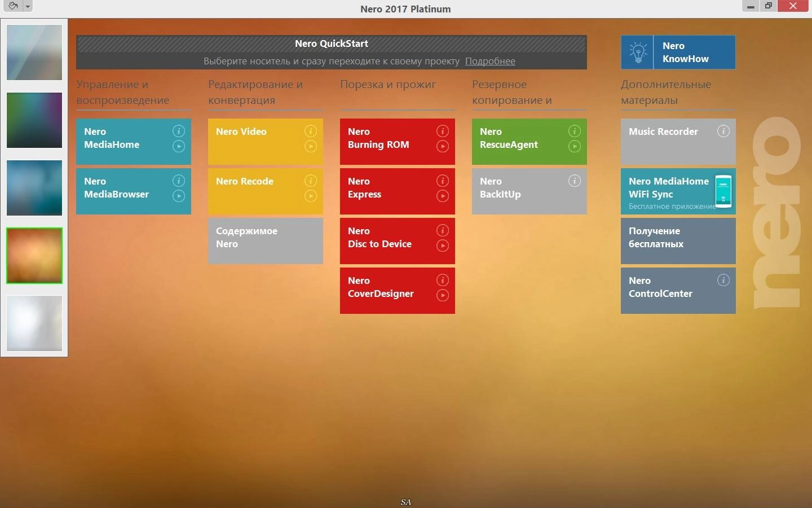812x508 pixels.
Task: Play tutorial for Nero Express
Action: tap(443, 196)
